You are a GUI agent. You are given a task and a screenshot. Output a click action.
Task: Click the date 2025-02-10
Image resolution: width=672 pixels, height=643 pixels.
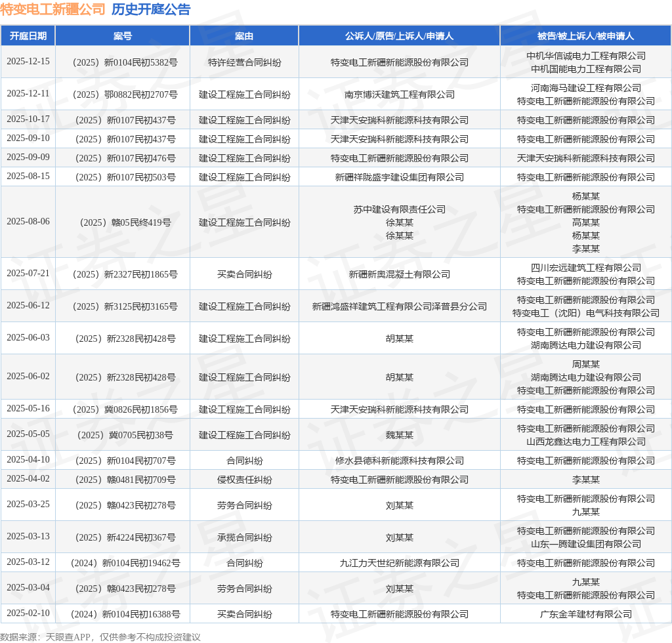pyautogui.click(x=28, y=613)
